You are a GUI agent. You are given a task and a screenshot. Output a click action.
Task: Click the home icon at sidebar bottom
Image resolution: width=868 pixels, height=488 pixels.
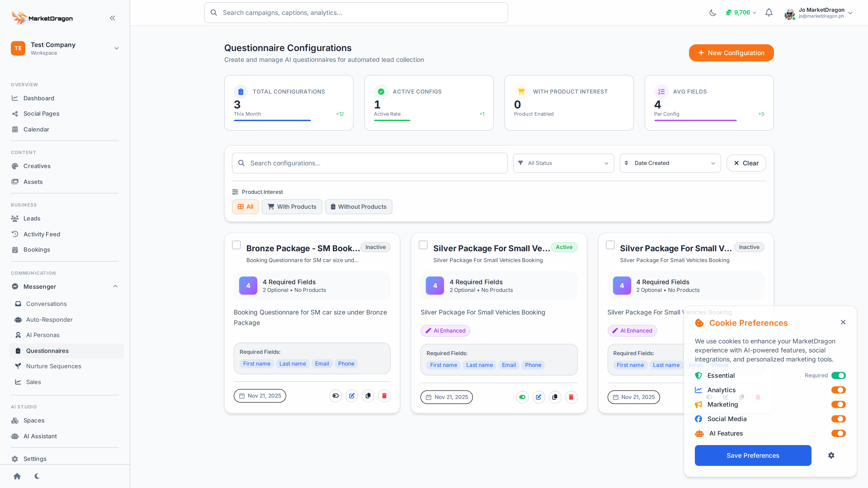tap(17, 476)
